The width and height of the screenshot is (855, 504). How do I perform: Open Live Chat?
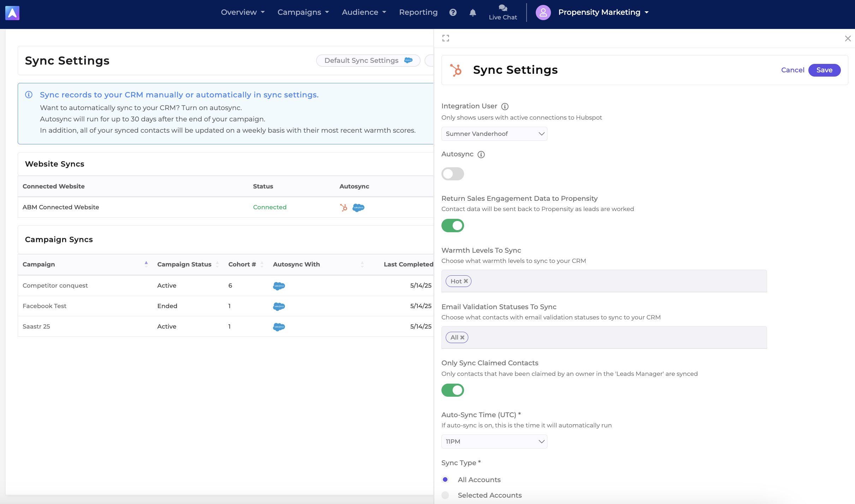coord(503,12)
